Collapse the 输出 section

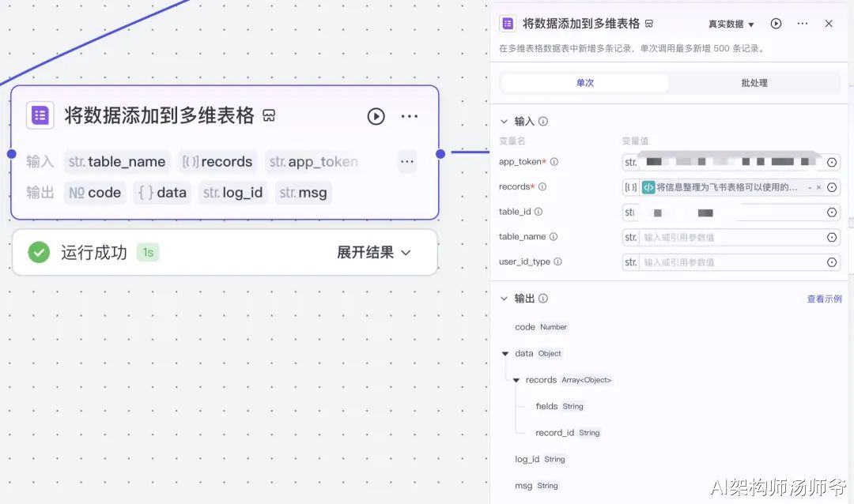504,299
